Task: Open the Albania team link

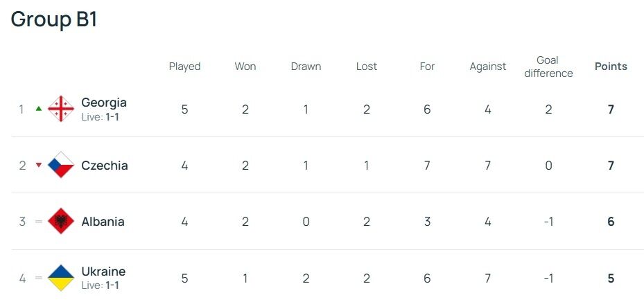Action: [x=103, y=222]
